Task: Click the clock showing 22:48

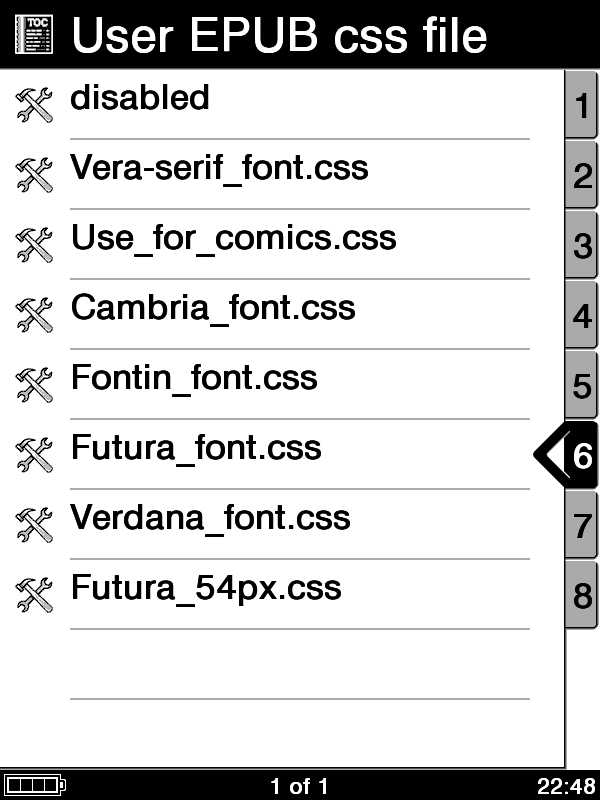Action: (568, 786)
